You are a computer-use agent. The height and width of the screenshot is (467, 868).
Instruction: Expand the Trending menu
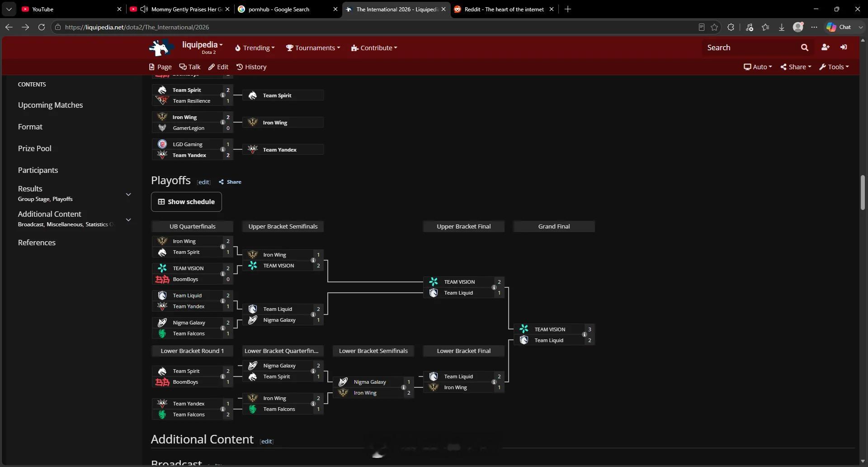[x=255, y=48]
